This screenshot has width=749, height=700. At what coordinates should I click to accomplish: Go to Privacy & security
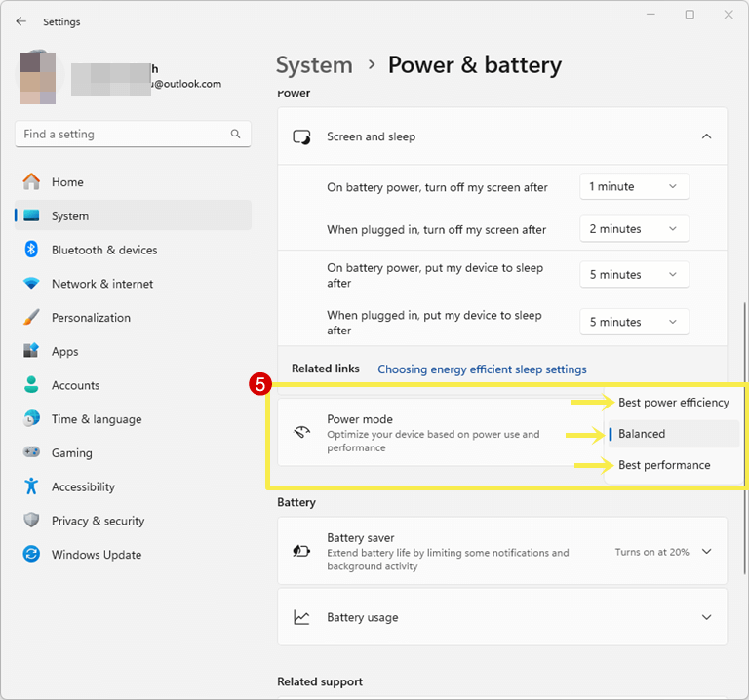pyautogui.click(x=133, y=521)
